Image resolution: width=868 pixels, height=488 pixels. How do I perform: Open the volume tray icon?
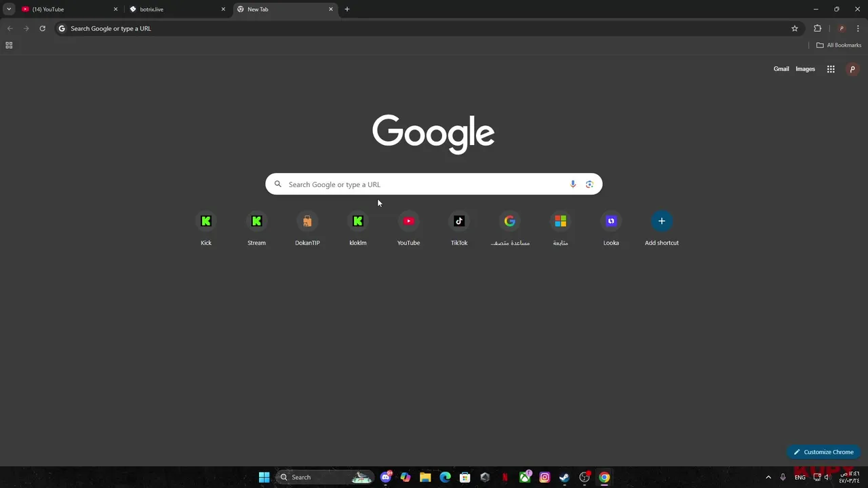point(827,477)
